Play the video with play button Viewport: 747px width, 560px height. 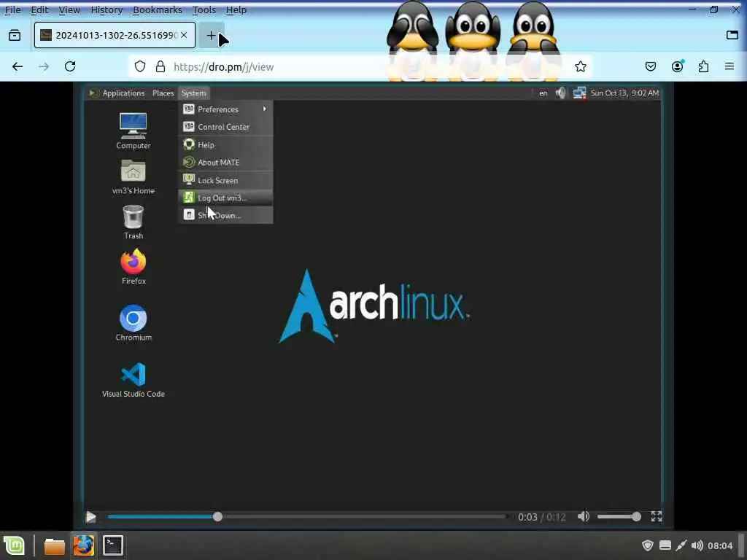coord(90,517)
